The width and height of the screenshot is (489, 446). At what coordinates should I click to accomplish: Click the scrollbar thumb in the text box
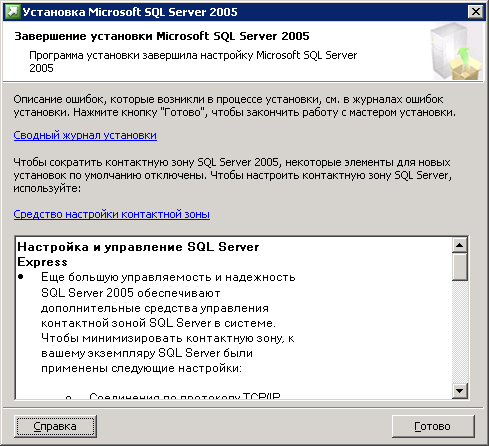[460, 267]
